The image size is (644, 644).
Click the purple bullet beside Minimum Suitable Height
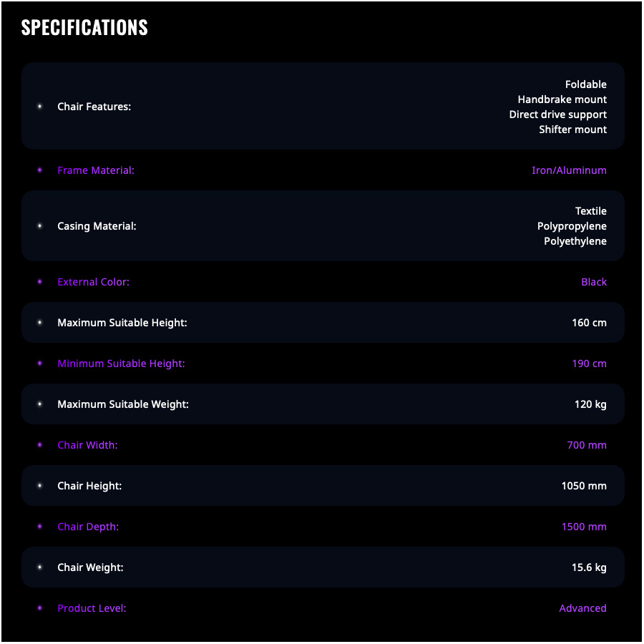[40, 363]
